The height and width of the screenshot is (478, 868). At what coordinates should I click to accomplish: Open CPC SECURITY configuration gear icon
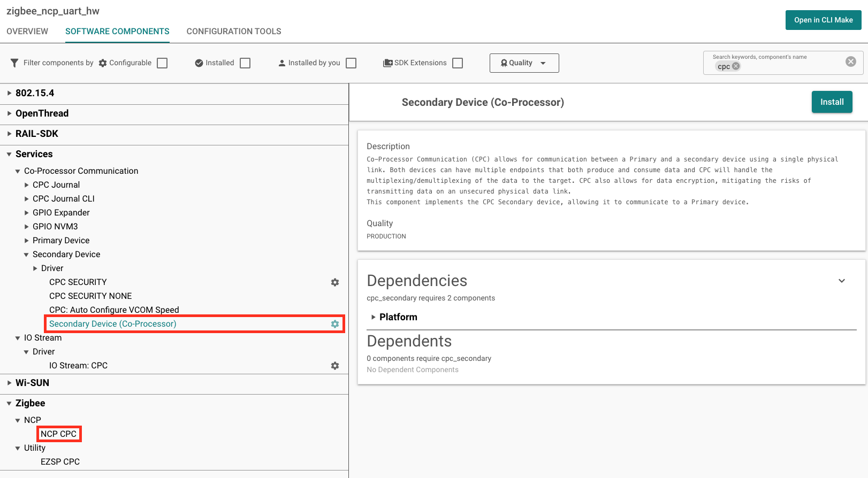tap(335, 282)
